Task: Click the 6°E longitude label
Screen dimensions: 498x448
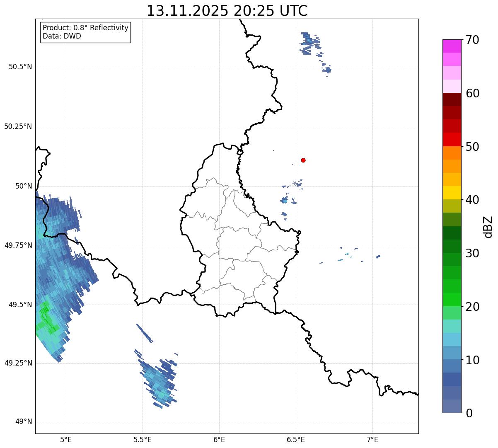Action: pos(219,439)
